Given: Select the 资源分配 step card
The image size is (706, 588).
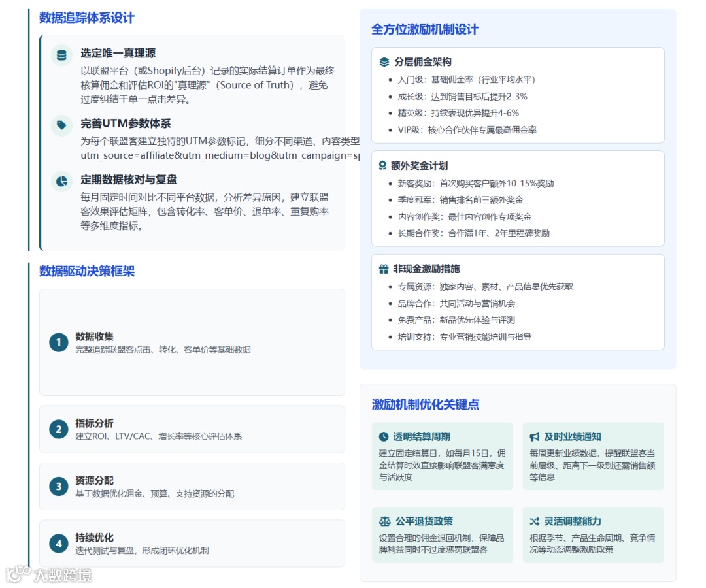Looking at the screenshot, I should coord(192,486).
